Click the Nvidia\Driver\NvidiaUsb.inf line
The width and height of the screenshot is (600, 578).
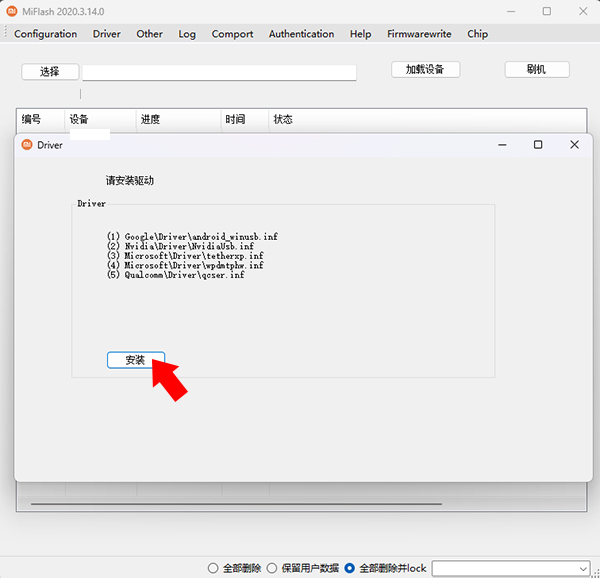pyautogui.click(x=180, y=246)
